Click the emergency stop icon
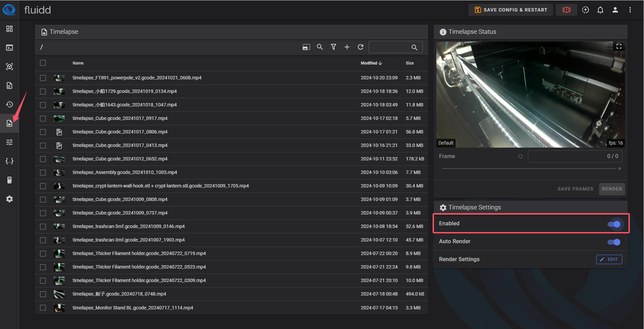The width and height of the screenshot is (644, 329). click(566, 10)
